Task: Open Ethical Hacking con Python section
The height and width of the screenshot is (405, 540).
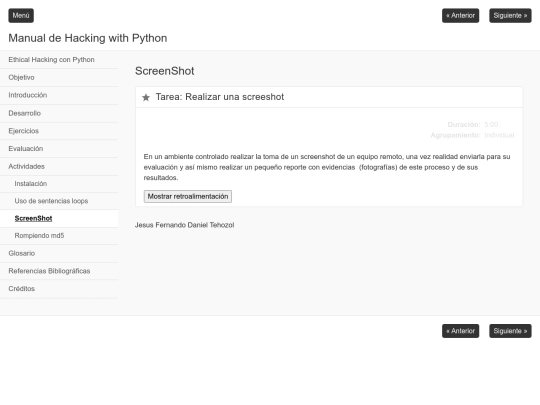Action: pos(59,60)
